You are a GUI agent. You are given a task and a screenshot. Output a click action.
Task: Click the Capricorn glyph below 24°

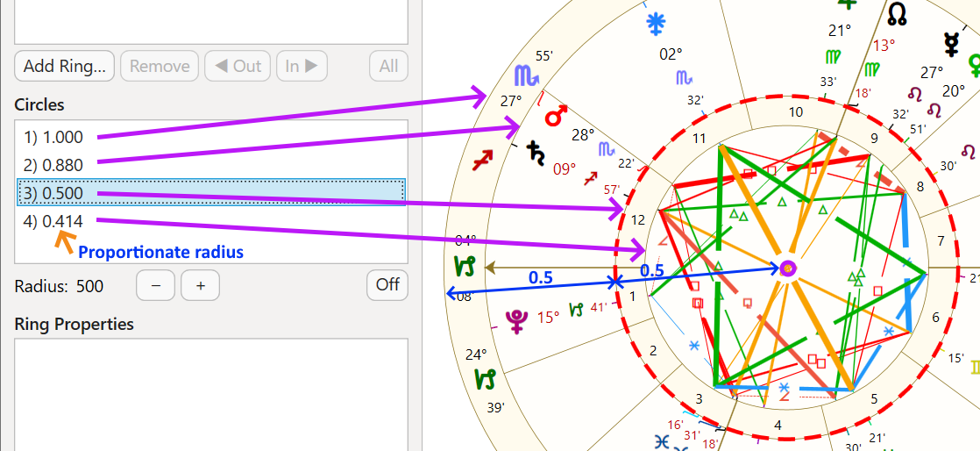[486, 378]
